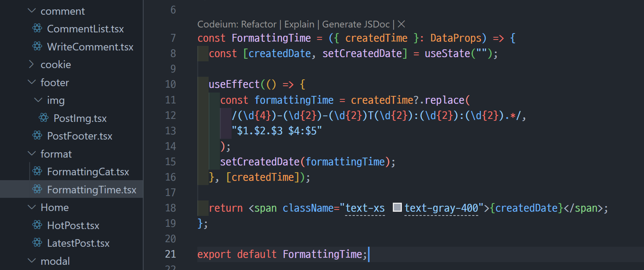Click FormattingTime declaration on line 7
The height and width of the screenshot is (270, 644).
[x=271, y=38]
